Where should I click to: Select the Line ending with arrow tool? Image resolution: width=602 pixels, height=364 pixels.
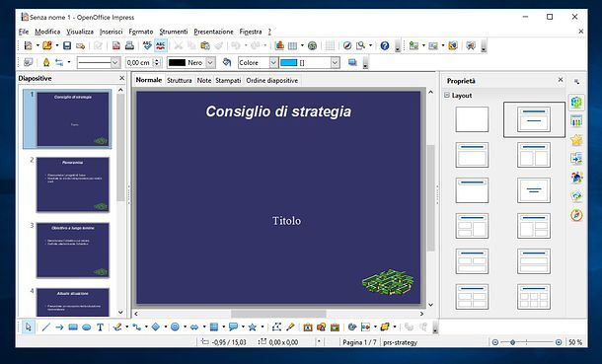(x=59, y=328)
